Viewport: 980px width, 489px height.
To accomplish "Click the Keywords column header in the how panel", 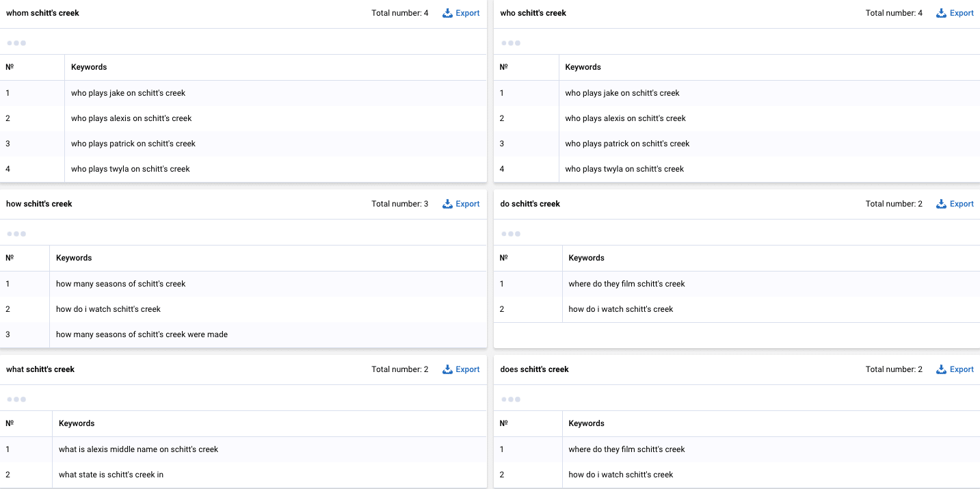I will pyautogui.click(x=74, y=258).
